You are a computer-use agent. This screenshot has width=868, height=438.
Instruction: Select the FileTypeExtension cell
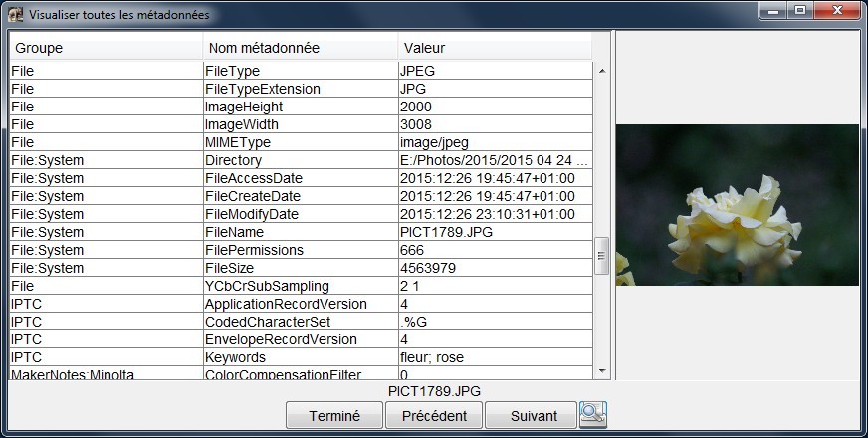301,89
